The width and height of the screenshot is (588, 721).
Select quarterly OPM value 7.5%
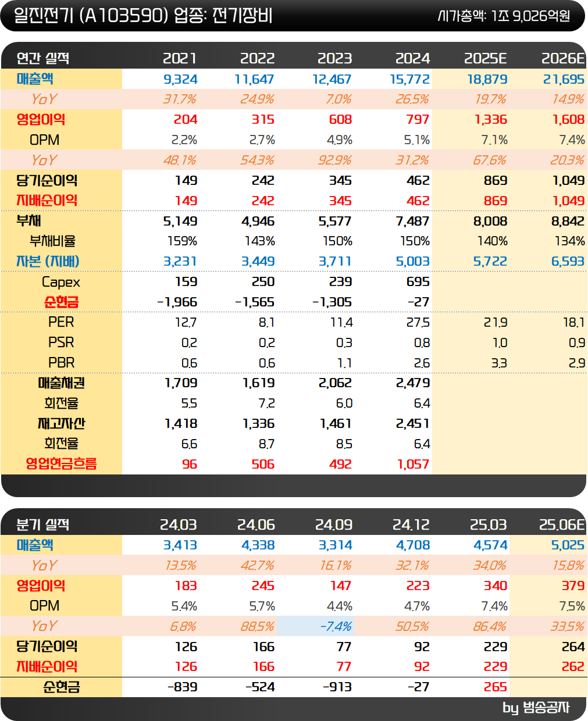coord(572,606)
